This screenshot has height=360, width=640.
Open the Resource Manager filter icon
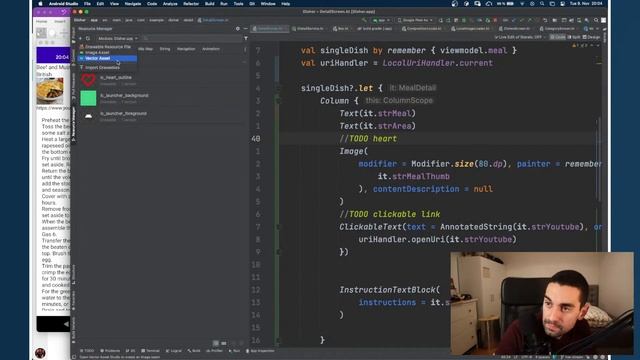point(246,38)
